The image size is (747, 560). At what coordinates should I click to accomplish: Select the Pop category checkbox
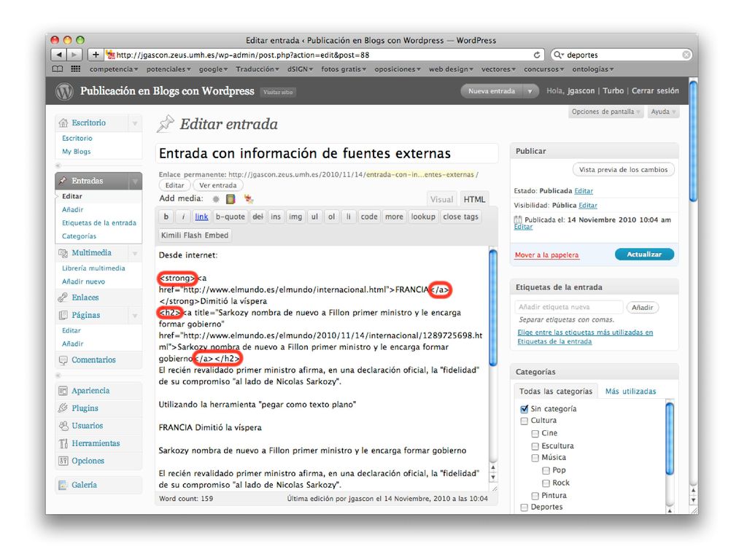coord(546,470)
